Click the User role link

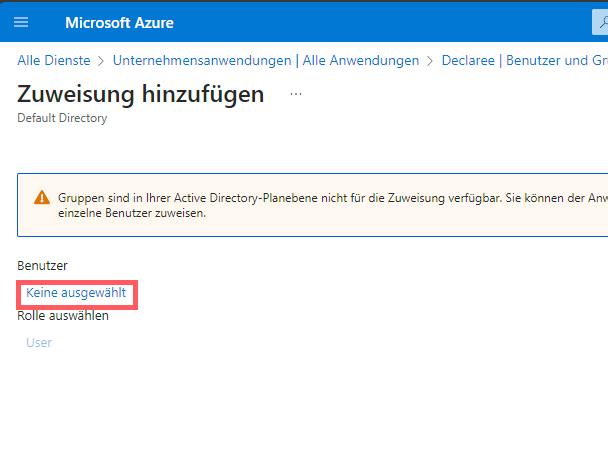point(39,343)
